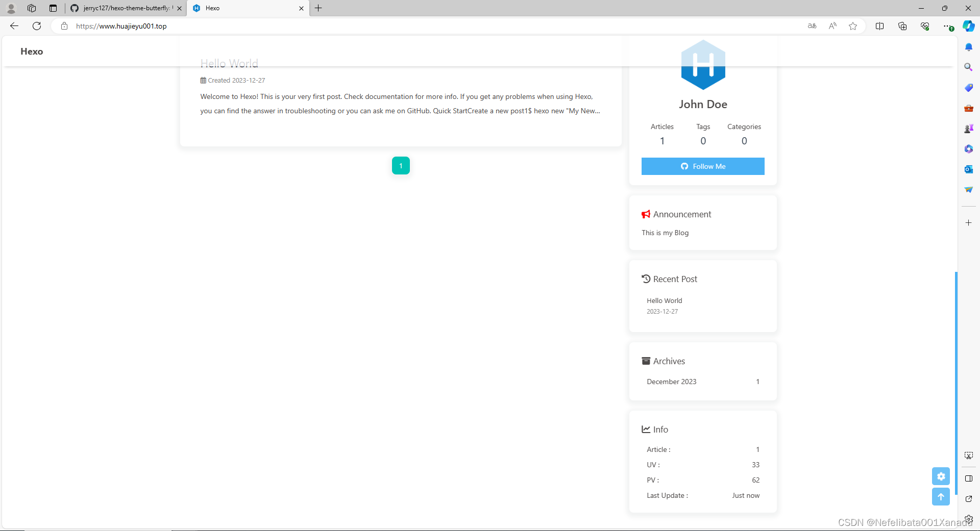Click the Created 2023-12-27 date
The width and height of the screenshot is (980, 531).
(233, 81)
